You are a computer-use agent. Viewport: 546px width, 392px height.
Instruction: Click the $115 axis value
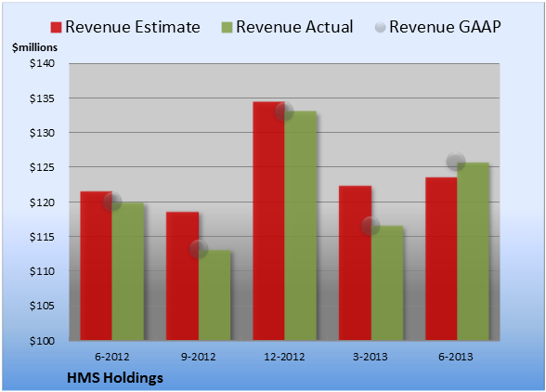click(42, 237)
